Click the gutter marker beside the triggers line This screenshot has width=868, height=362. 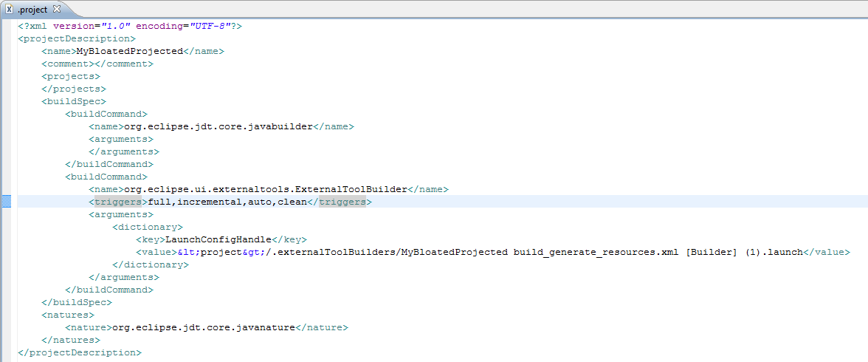click(x=7, y=202)
